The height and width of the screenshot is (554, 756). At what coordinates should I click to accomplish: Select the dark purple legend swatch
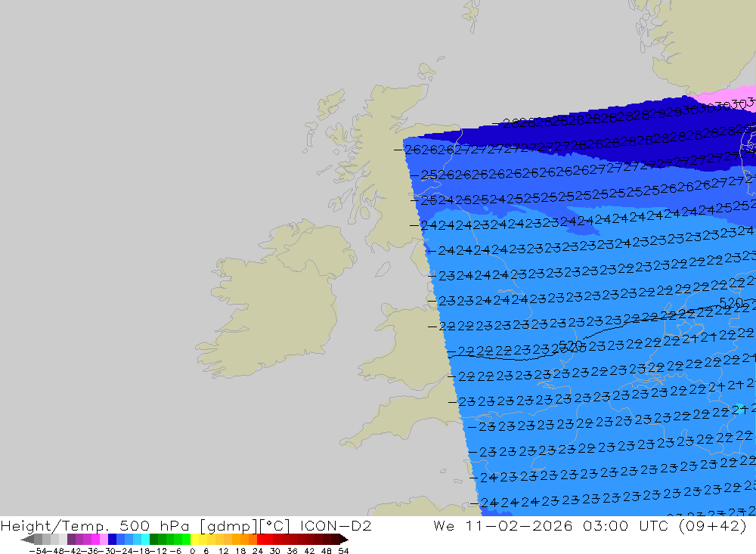pyautogui.click(x=71, y=539)
